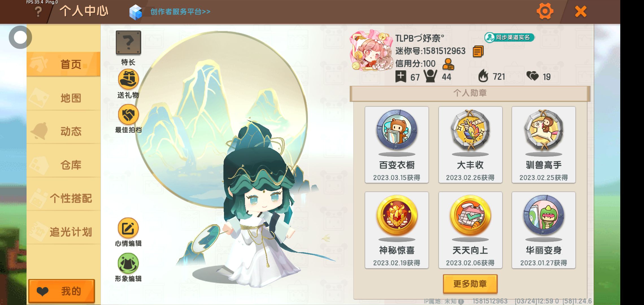Open 创作者服务平台 link
Screen dimensions: 644x305
tap(180, 12)
